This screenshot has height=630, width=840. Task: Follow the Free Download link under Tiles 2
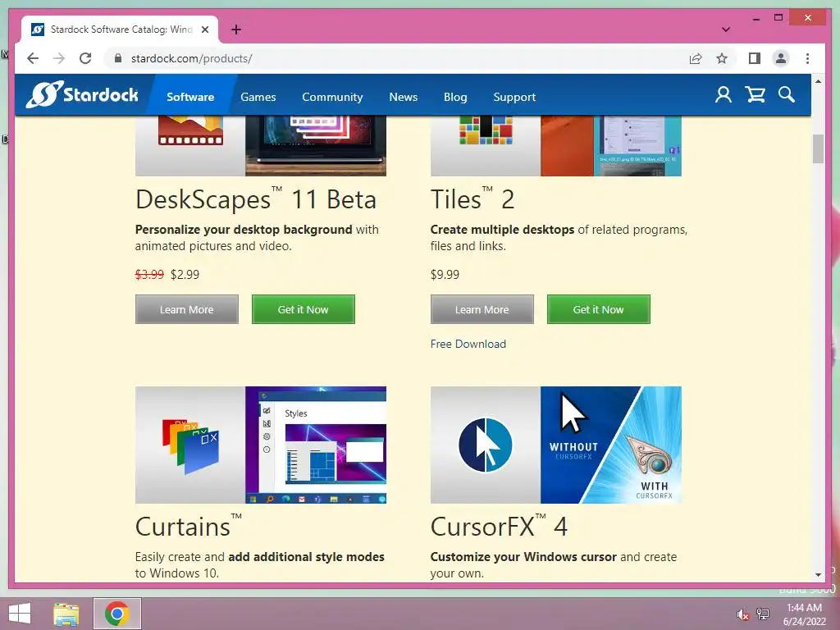(x=468, y=344)
